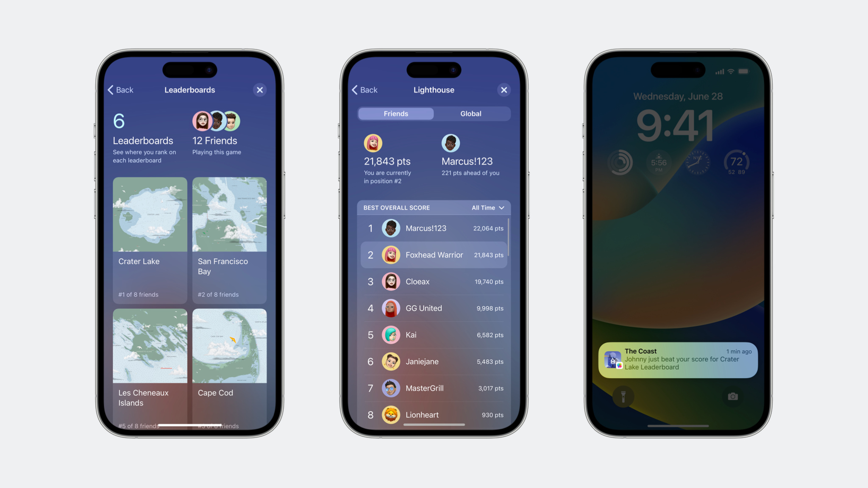Switch to the Global leaderboard tab

471,113
